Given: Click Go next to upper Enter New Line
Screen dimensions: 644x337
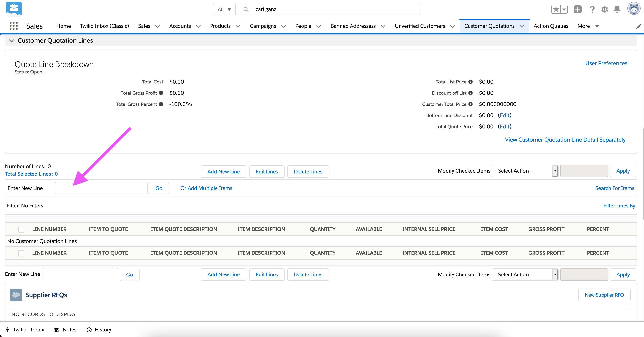Looking at the screenshot, I should click(x=159, y=188).
